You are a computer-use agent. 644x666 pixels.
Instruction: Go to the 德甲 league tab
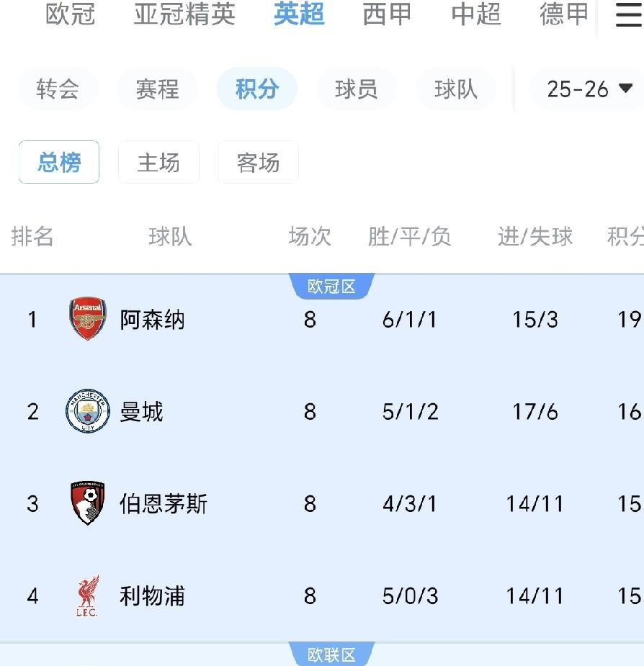point(564,14)
